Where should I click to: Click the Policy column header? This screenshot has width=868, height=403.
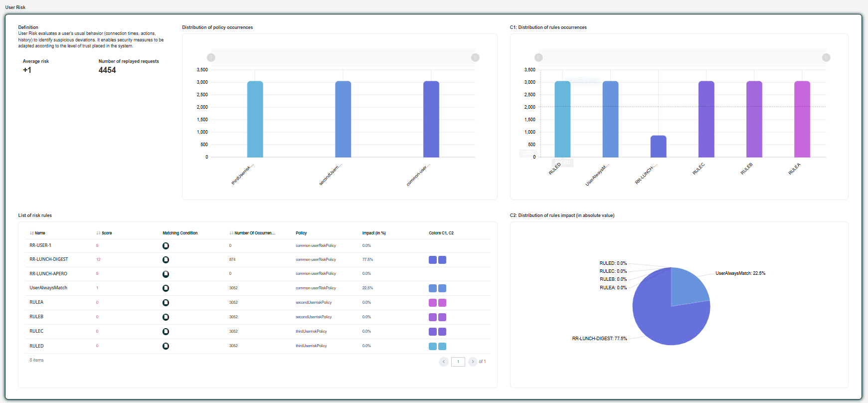[301, 233]
